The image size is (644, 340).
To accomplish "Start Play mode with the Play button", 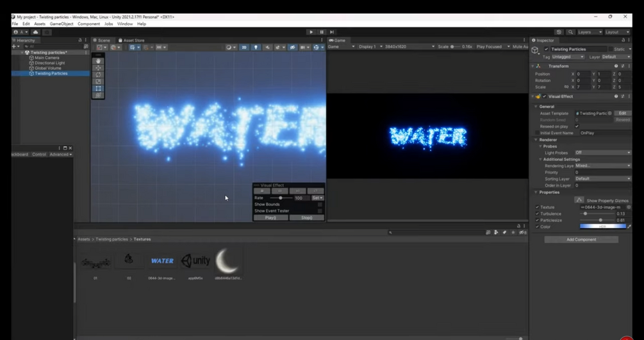I will (311, 32).
